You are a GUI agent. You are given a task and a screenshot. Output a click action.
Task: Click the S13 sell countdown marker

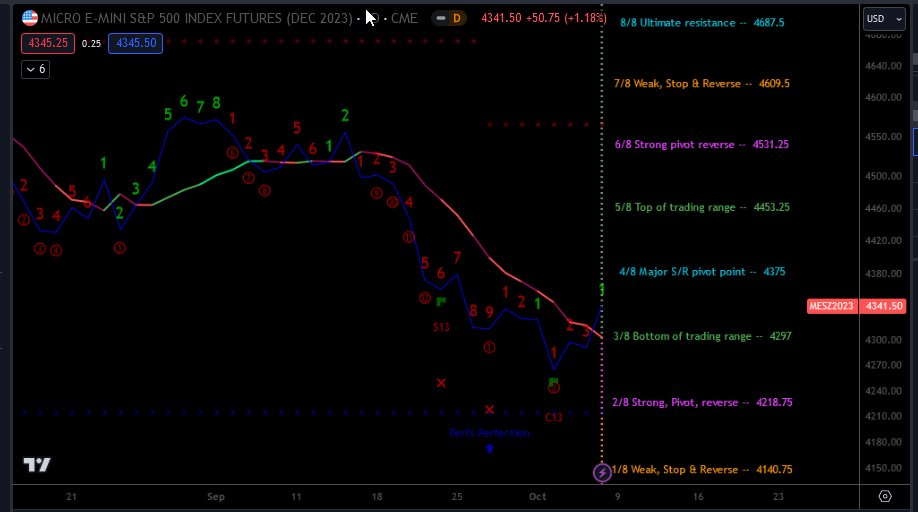441,327
